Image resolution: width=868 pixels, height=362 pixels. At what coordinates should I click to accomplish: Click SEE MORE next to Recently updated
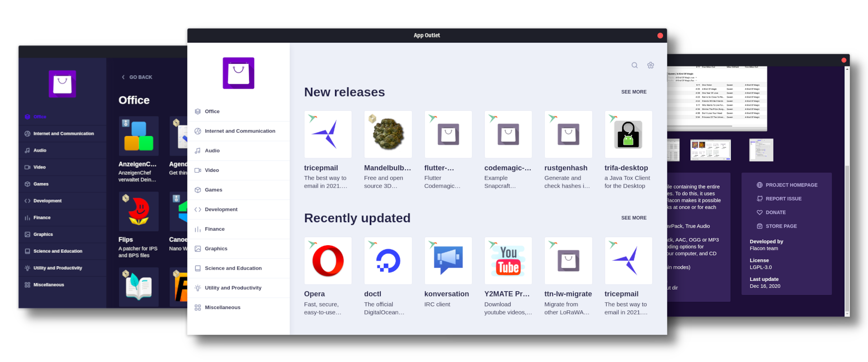click(634, 218)
